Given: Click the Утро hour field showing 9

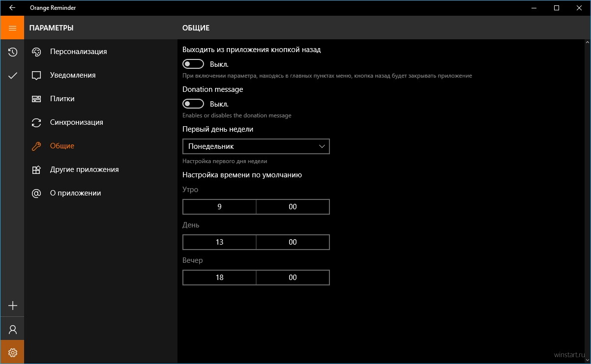Looking at the screenshot, I should (x=219, y=207).
